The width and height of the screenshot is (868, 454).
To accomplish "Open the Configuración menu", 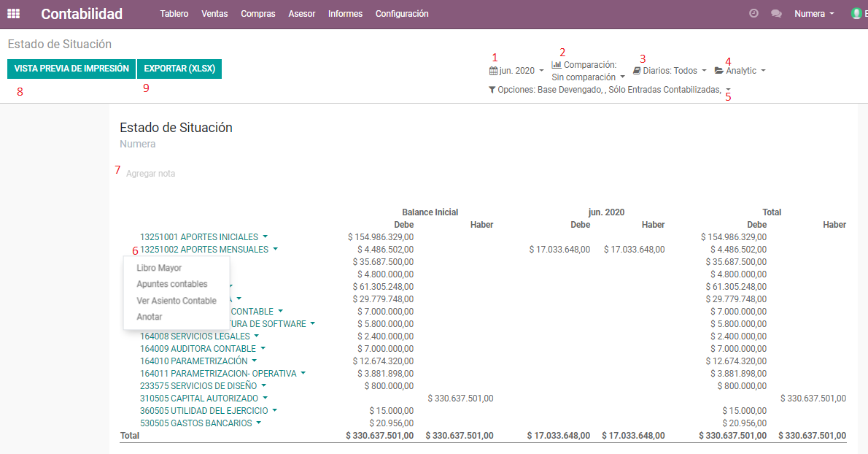I will tap(402, 14).
